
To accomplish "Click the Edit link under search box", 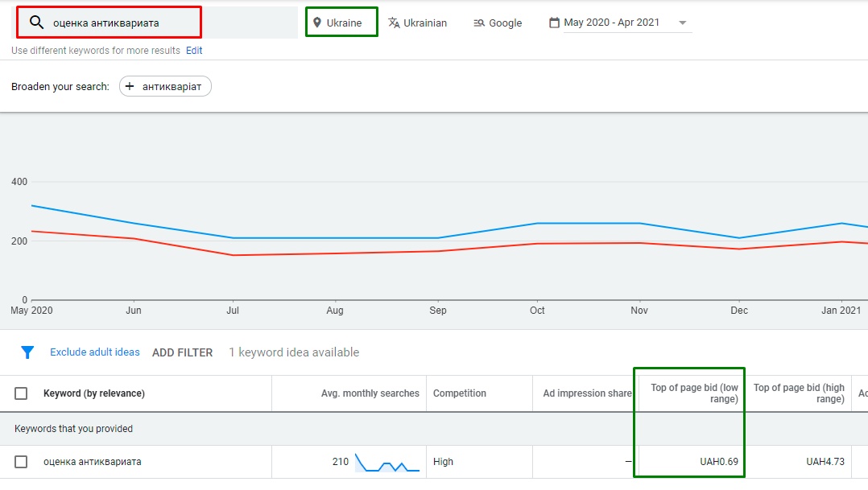I will (x=194, y=51).
